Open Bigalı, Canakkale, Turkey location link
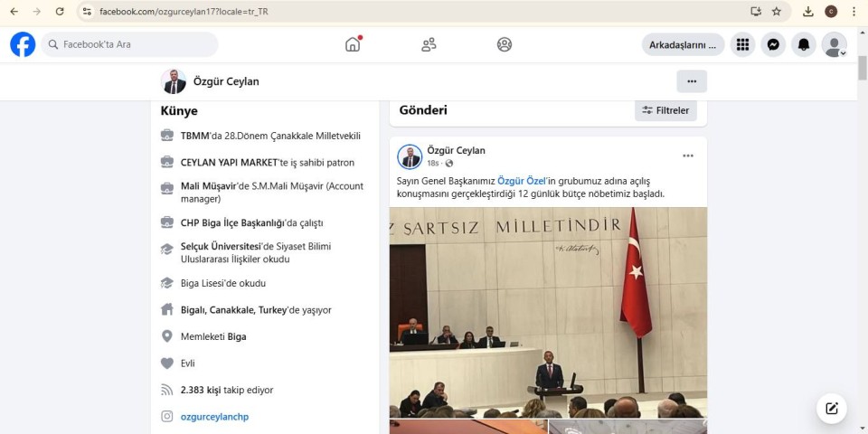Screen dimensions: 868x434 (x=233, y=310)
